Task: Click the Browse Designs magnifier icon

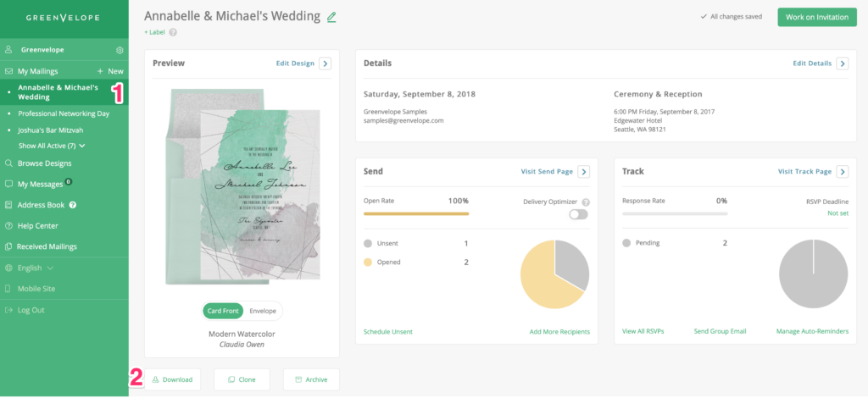Action: 8,163
